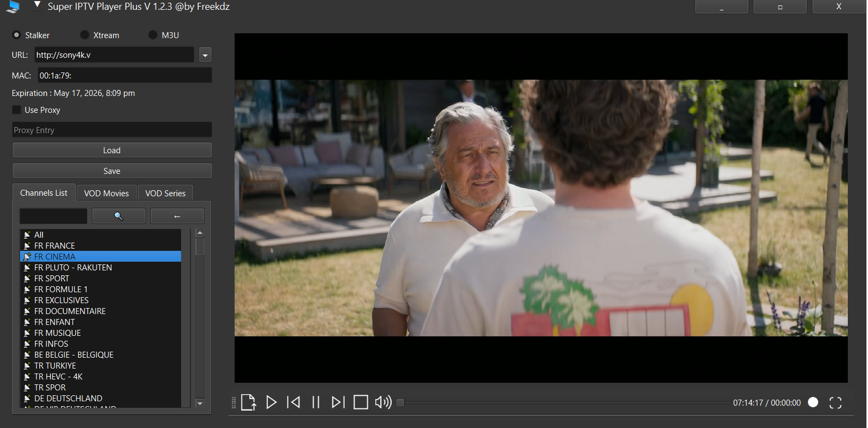Stop the video playback
The width and height of the screenshot is (868, 428).
click(x=361, y=402)
